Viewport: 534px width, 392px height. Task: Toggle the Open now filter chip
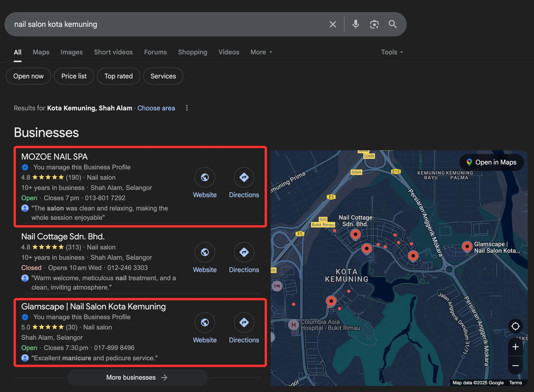(28, 76)
